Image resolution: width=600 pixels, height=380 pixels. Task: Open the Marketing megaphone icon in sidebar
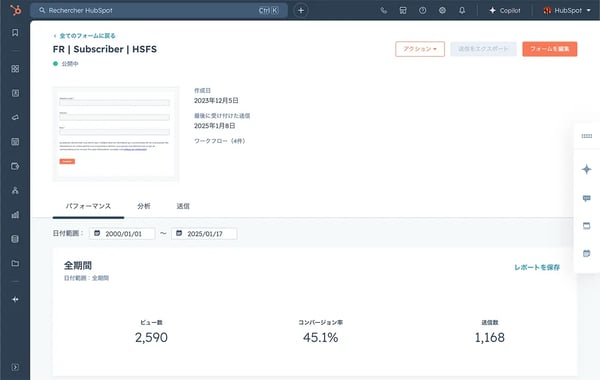(15, 117)
